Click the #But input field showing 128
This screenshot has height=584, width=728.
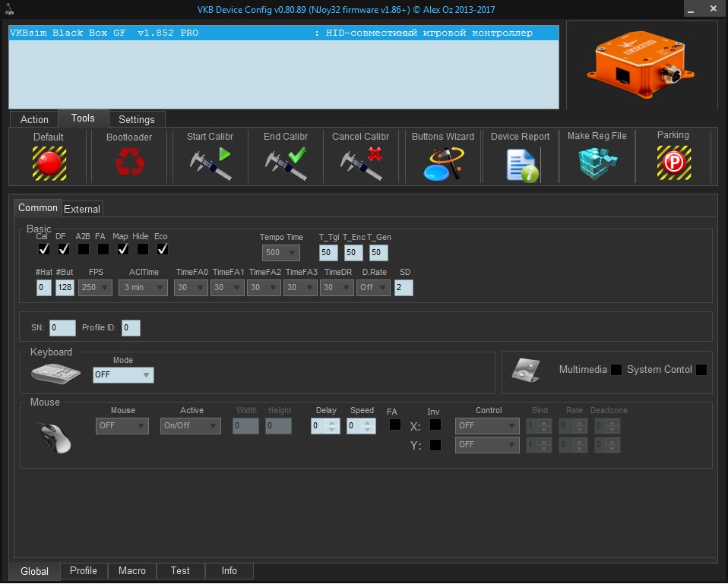click(65, 288)
